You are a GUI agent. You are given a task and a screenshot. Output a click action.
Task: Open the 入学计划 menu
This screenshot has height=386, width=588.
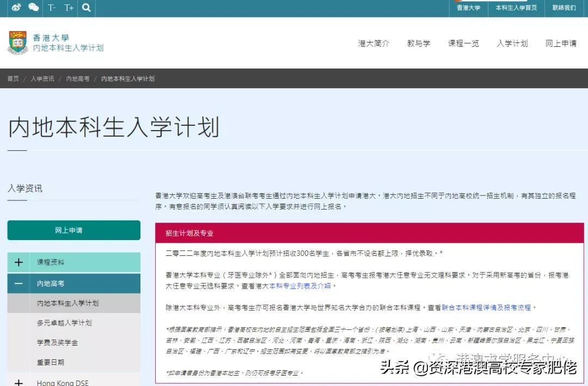point(512,43)
